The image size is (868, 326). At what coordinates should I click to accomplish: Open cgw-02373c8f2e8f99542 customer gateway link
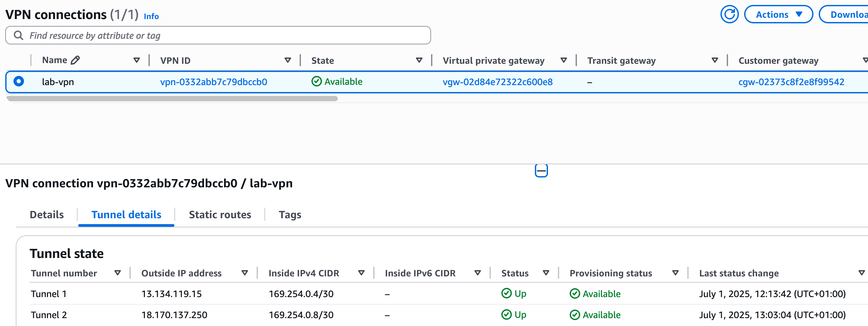791,82
